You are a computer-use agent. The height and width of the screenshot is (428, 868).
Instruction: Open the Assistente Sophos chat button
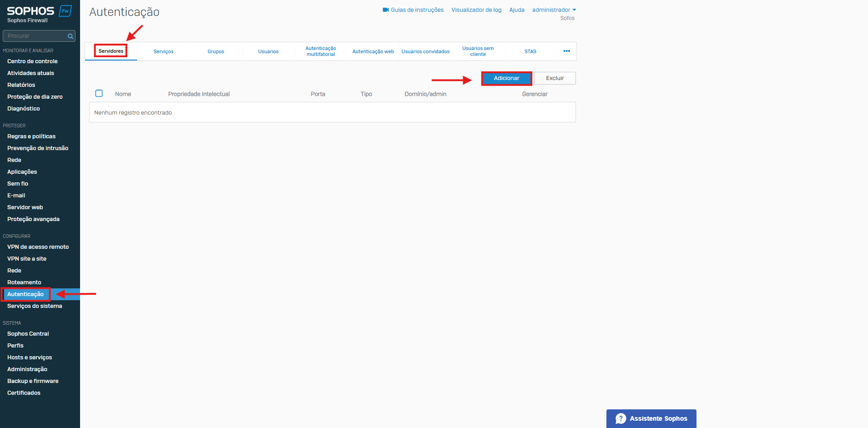click(x=651, y=418)
